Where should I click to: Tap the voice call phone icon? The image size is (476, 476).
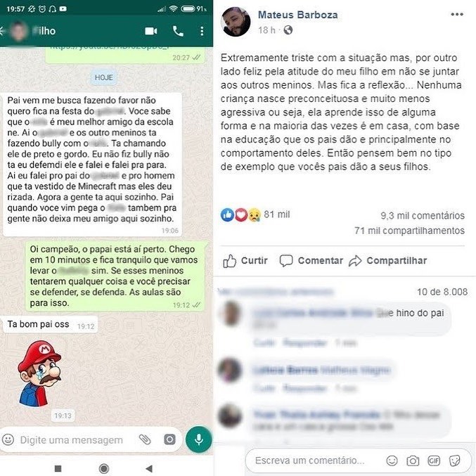178,31
